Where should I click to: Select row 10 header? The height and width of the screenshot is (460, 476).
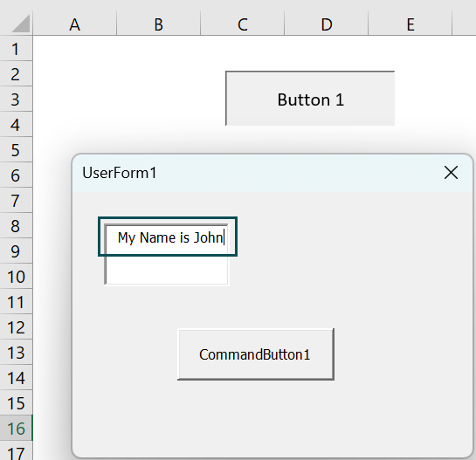16,276
